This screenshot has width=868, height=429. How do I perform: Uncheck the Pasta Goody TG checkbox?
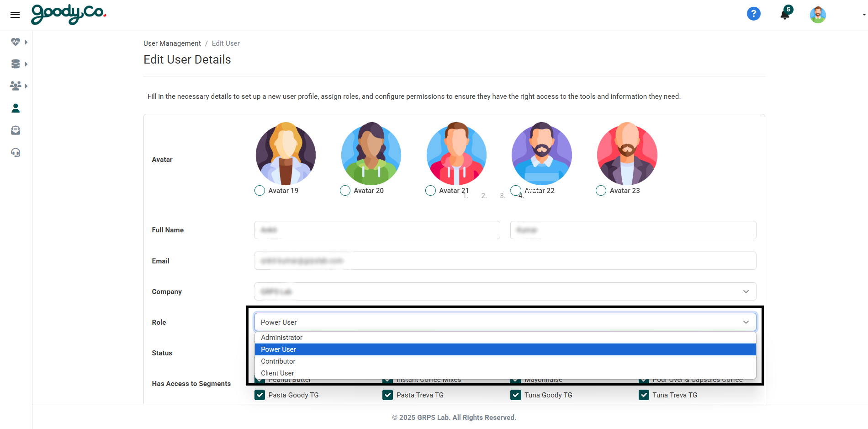[x=260, y=395]
